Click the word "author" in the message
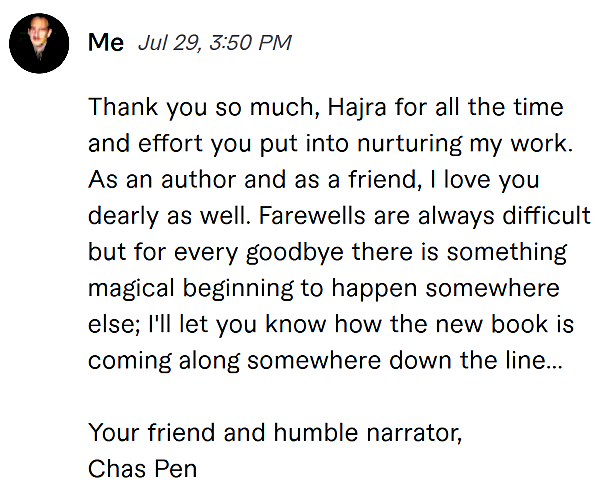Image resolution: width=600 pixels, height=491 pixels. [x=199, y=179]
